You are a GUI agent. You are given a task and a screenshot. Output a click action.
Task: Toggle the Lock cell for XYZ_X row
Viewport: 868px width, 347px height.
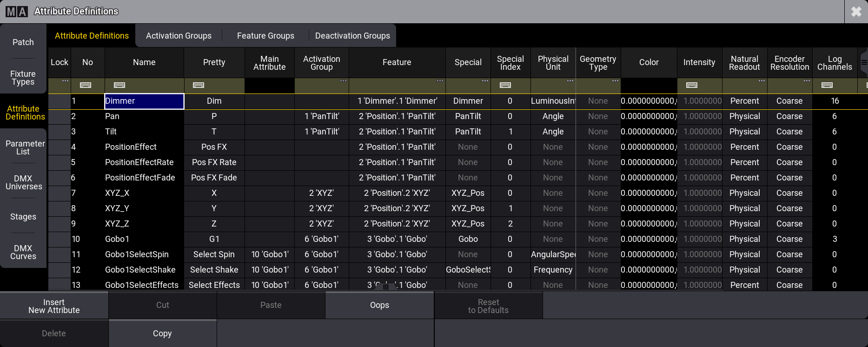point(60,193)
